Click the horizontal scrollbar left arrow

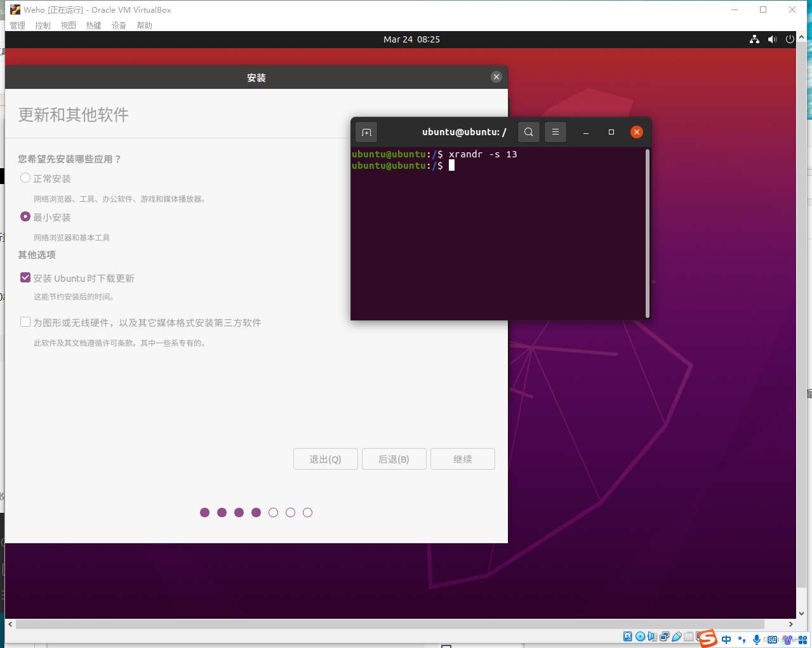point(10,624)
